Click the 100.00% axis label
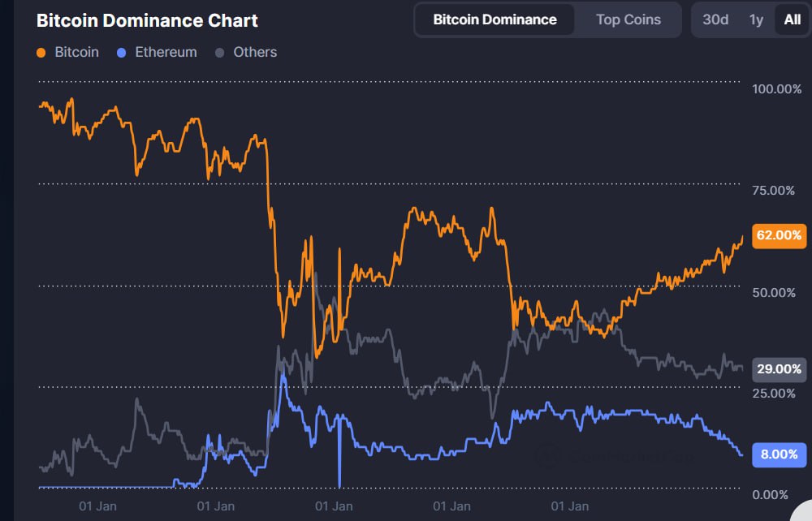Screen dimensions: 812x521 [x=777, y=89]
